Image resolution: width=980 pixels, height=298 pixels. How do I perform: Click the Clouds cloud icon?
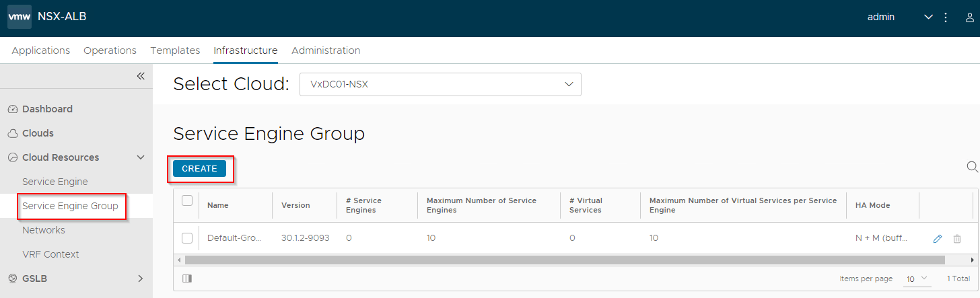click(x=12, y=133)
